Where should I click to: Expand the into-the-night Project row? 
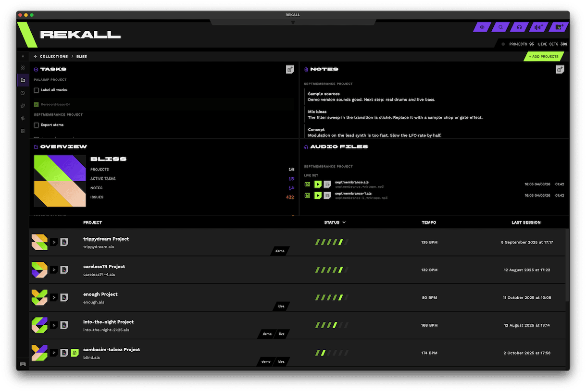54,325
